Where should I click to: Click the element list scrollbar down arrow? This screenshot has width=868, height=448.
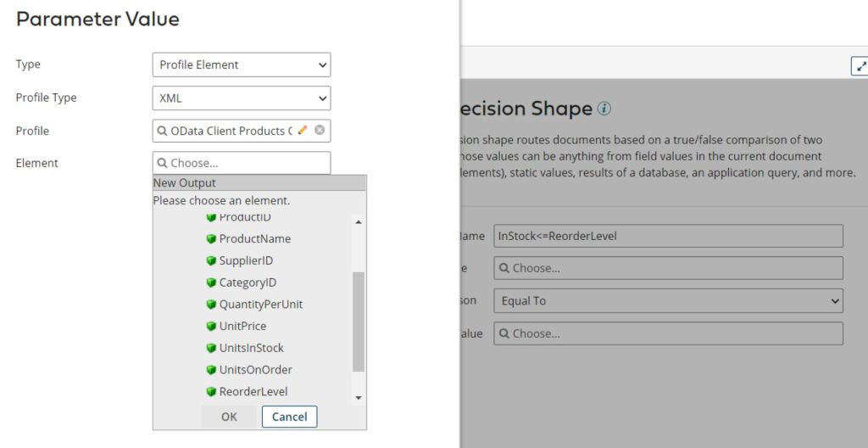[359, 397]
